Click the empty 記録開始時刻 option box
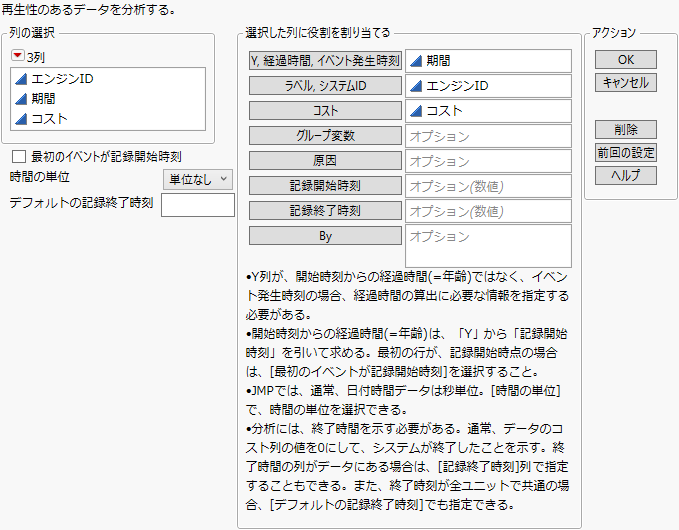This screenshot has height=530, width=679. pos(488,187)
